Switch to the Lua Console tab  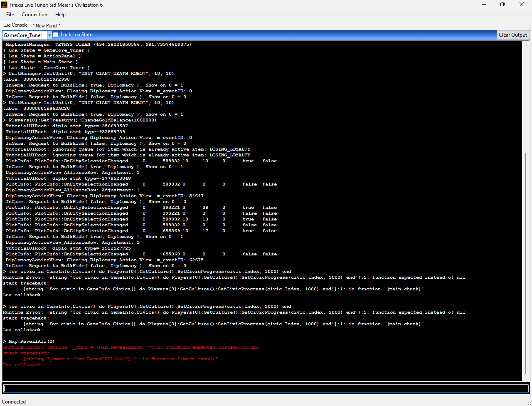[x=15, y=25]
